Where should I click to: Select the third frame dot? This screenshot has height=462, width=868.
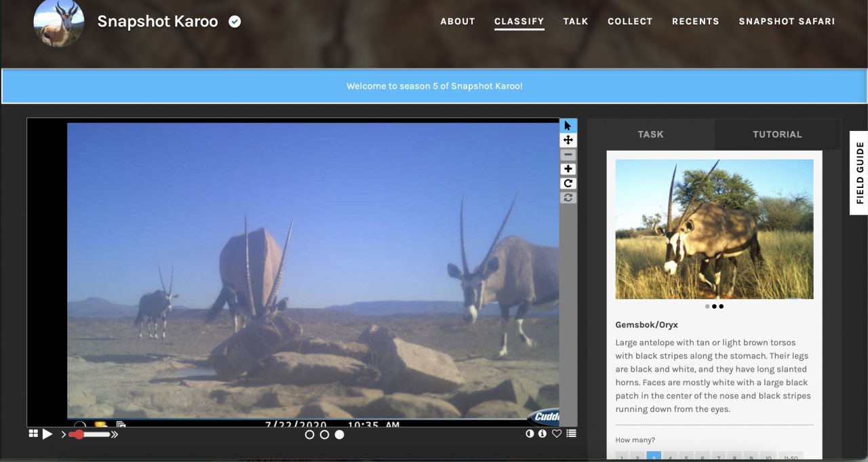tap(339, 434)
